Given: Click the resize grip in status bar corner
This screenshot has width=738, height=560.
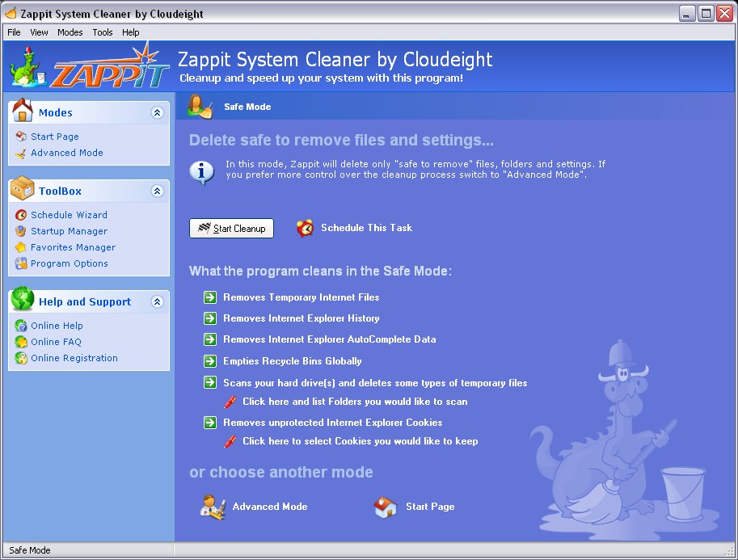Looking at the screenshot, I should [730, 550].
